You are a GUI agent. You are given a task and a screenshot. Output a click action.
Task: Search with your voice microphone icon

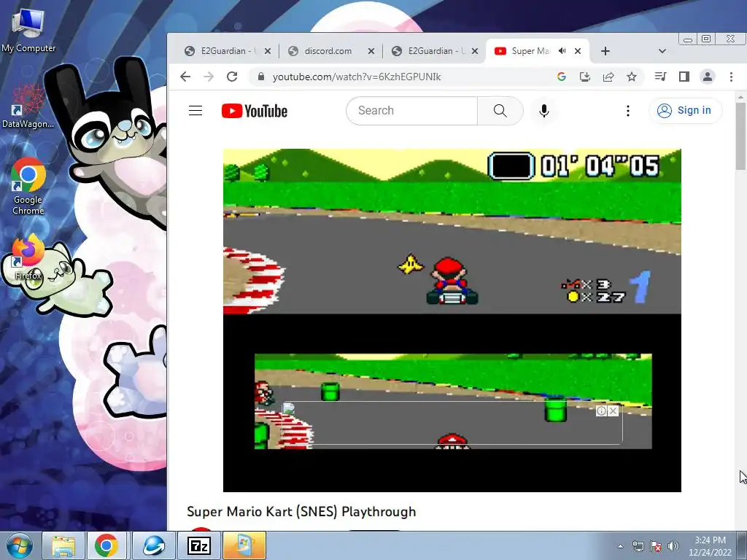click(544, 111)
